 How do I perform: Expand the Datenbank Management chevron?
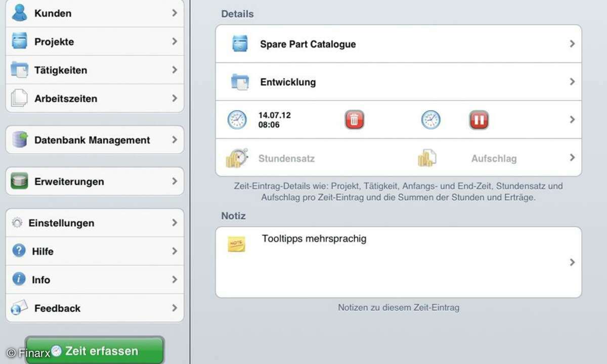point(175,140)
